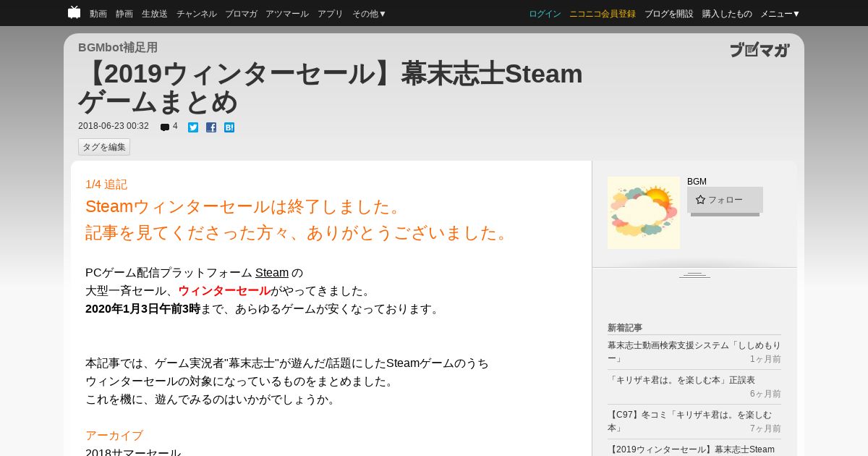Click 1/4 追記 text
Viewport: 868px width, 456px height.
[x=106, y=185]
